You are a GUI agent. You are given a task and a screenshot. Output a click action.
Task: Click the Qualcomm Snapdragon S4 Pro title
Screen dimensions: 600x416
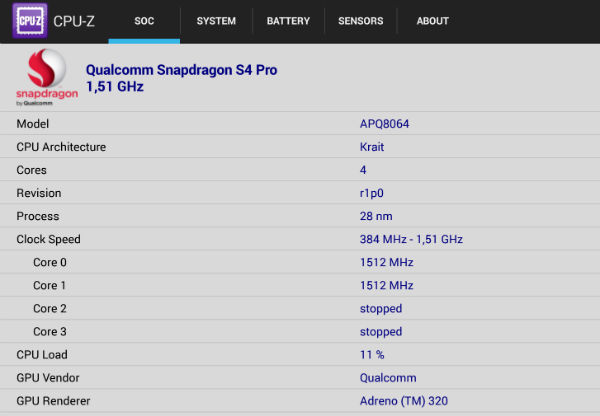181,70
